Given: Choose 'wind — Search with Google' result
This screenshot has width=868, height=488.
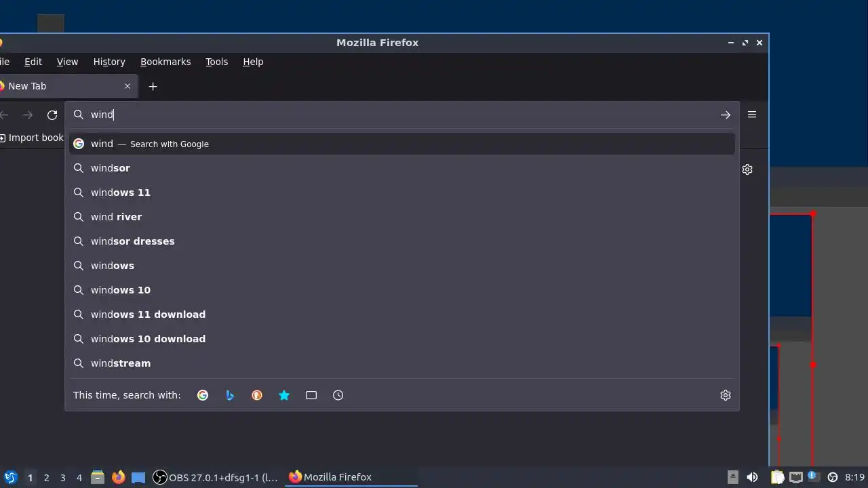Looking at the screenshot, I should tap(401, 144).
